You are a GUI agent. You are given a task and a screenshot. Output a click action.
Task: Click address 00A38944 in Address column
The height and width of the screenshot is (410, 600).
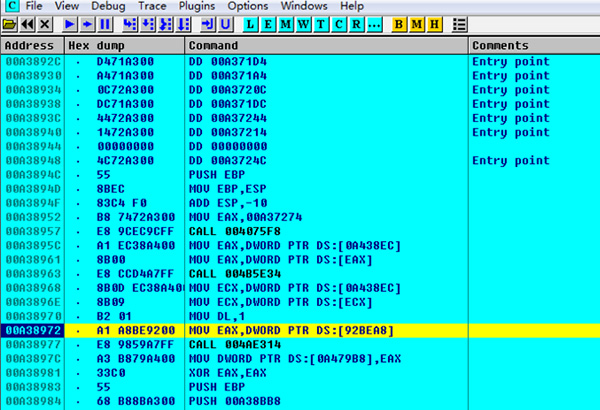33,147
